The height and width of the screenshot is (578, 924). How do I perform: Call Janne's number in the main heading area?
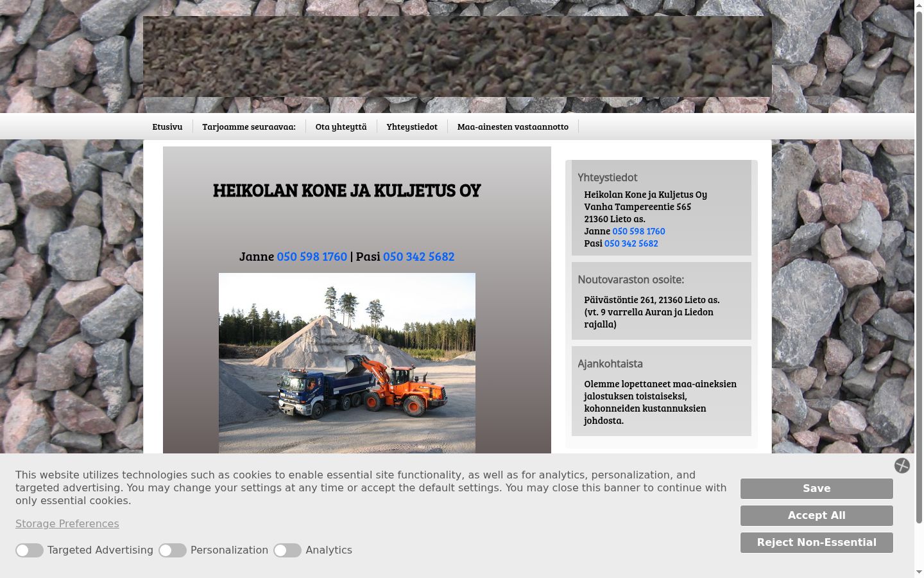[x=312, y=257]
